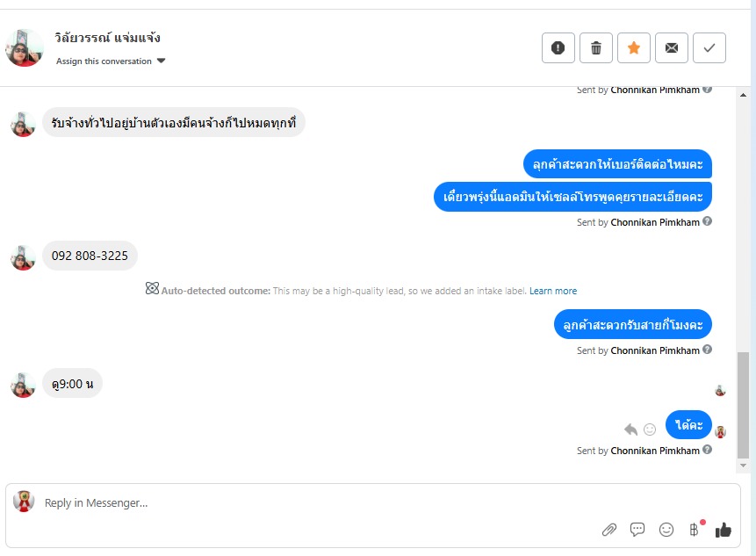
Task: Click the attach file paperclip icon
Action: 608,530
